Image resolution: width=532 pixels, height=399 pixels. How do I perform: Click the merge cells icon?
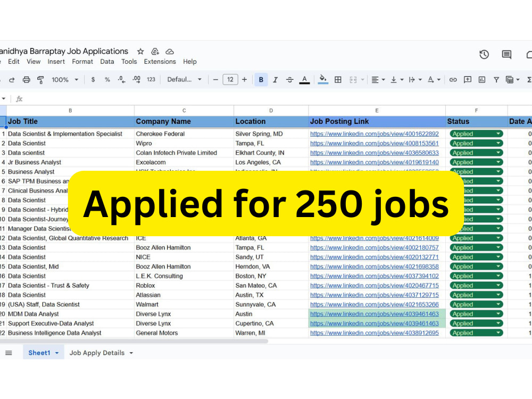tap(353, 80)
